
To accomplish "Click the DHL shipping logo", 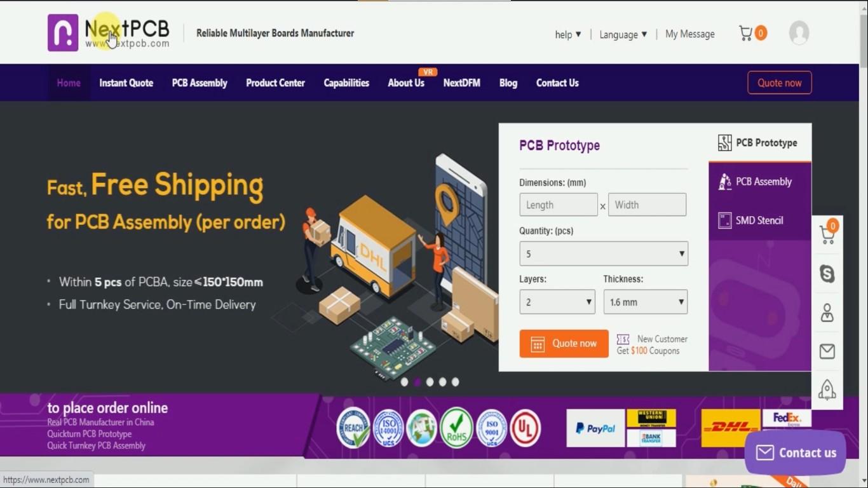I will (731, 428).
